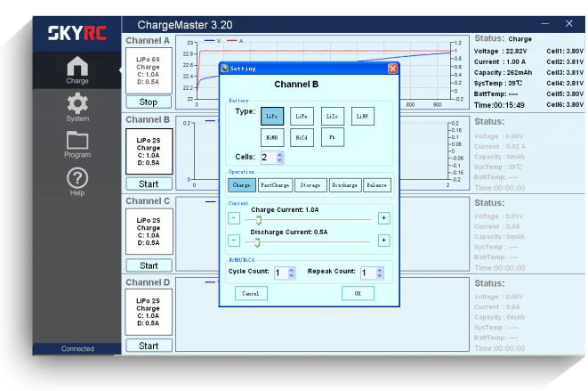Screen dimensions: 588x391
Task: Click plus to increase discharge current
Action: [383, 240]
